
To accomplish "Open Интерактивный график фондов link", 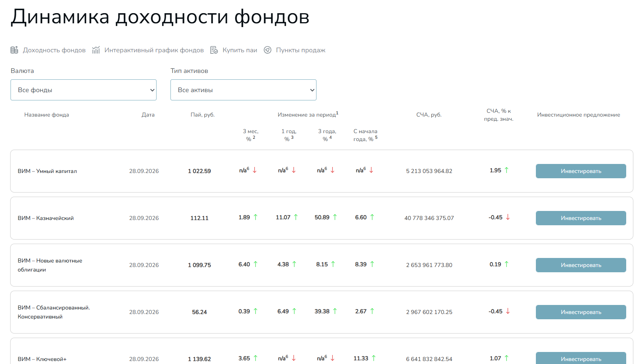I will tap(154, 50).
